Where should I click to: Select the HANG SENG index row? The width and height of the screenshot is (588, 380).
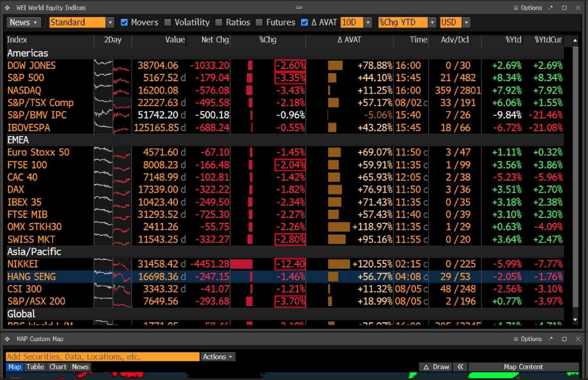(285, 276)
